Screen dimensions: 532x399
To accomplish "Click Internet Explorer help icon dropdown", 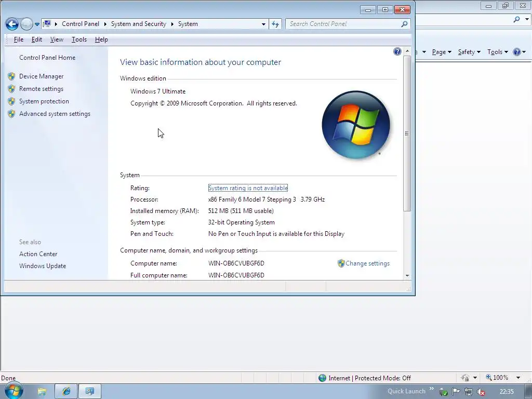I will 519,52.
